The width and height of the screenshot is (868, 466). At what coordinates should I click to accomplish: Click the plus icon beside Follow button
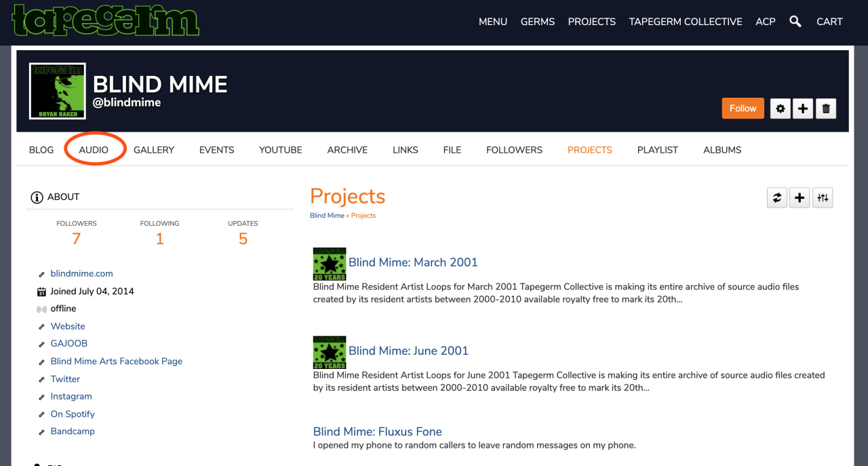coord(803,109)
